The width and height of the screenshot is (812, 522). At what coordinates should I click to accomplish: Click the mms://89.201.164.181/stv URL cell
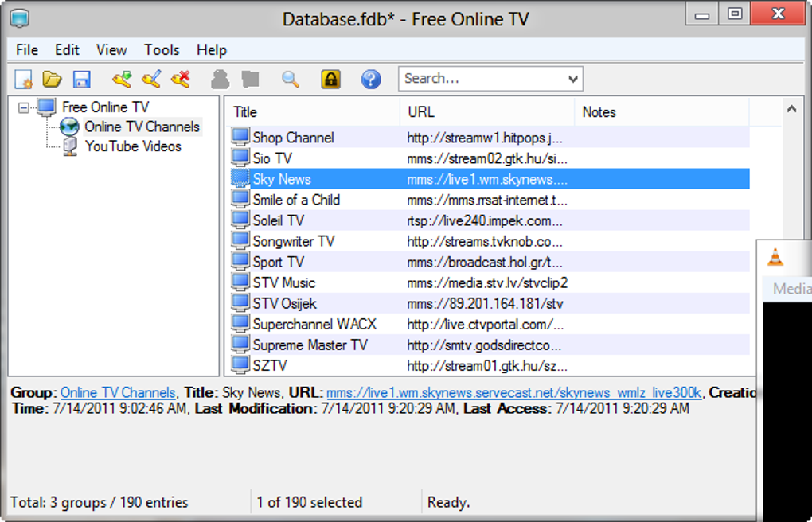coord(486,303)
